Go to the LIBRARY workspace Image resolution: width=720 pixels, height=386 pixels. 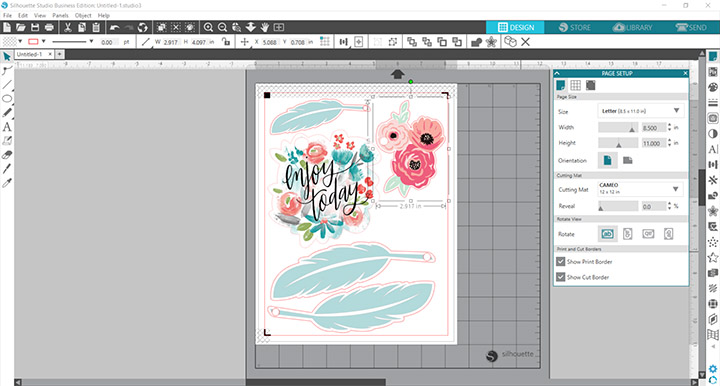pyautogui.click(x=632, y=28)
